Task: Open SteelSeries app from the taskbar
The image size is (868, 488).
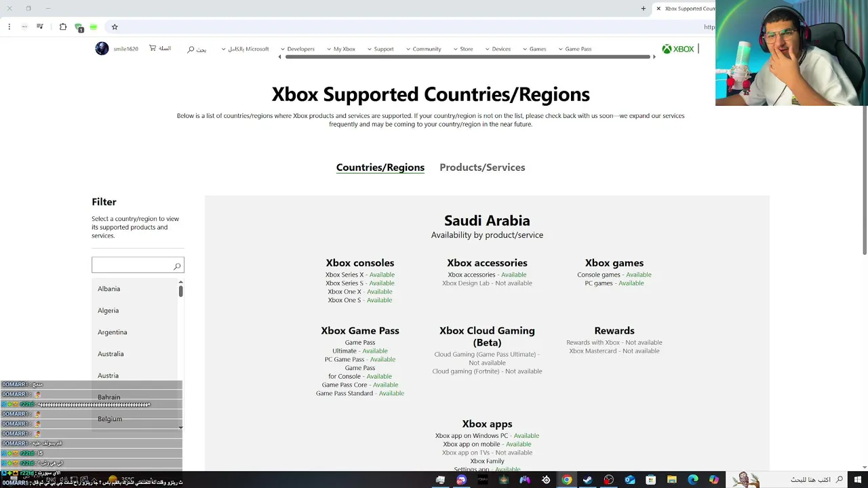Action: 546,480
